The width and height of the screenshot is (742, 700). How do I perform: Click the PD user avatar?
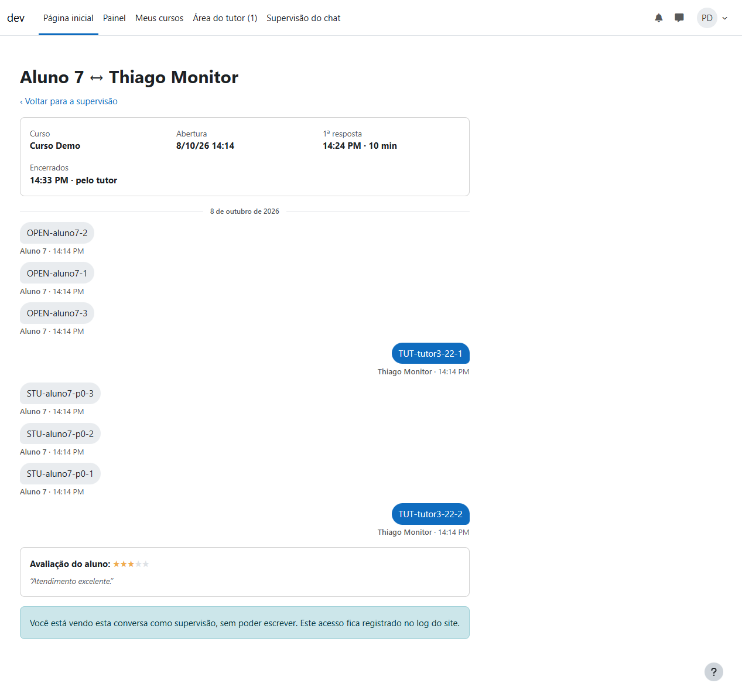click(x=707, y=18)
